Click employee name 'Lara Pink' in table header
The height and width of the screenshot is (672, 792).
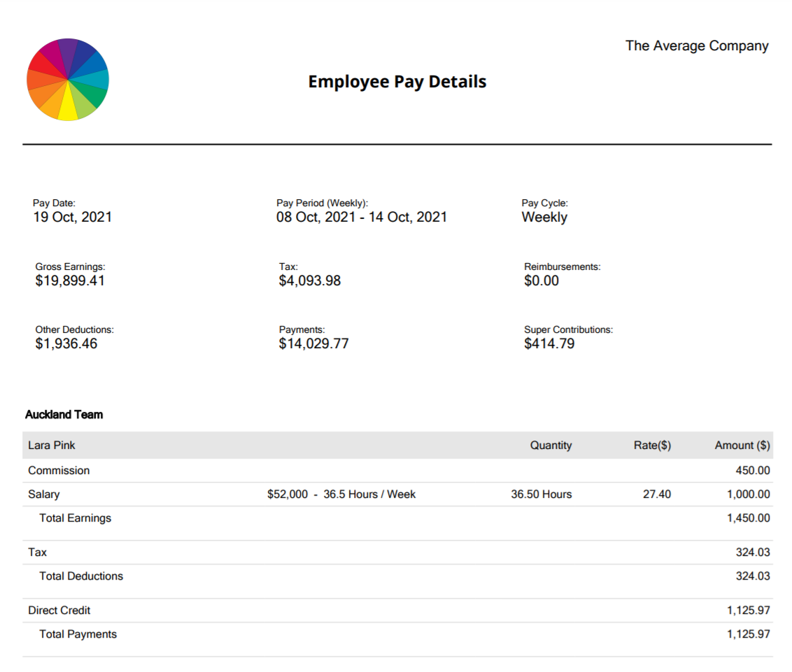(x=52, y=445)
